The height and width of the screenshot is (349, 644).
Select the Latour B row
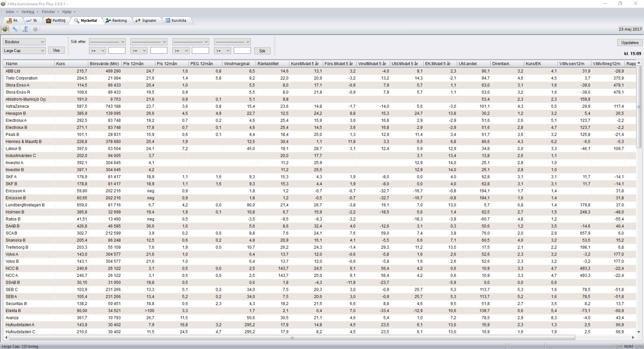tap(320, 149)
